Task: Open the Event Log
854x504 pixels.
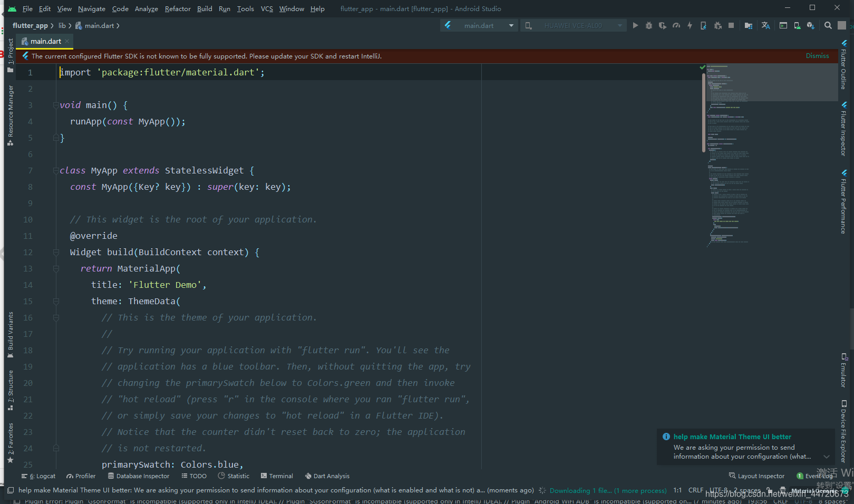Action: [x=815, y=476]
